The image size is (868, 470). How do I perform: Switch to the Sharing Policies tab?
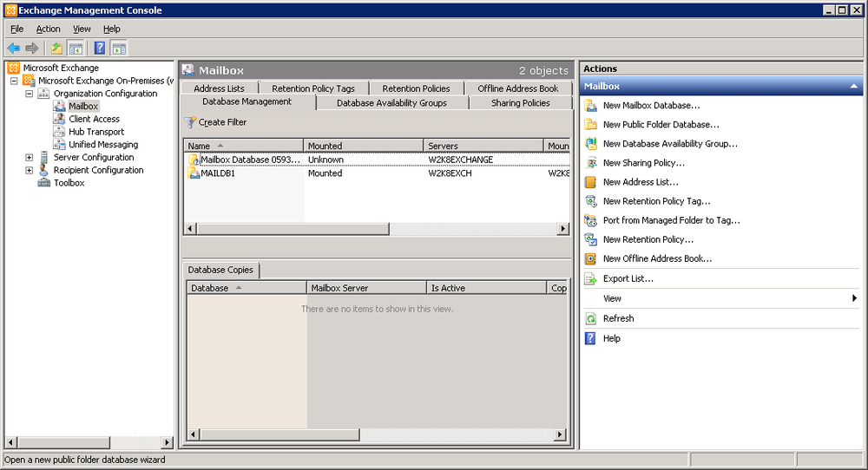pyautogui.click(x=520, y=103)
